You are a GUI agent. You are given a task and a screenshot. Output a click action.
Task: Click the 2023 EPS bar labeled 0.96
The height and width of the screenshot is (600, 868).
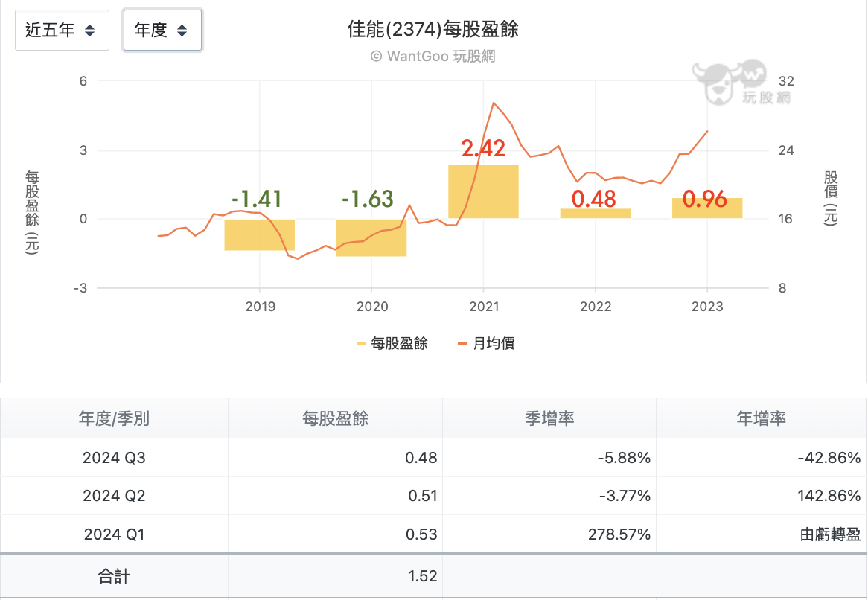coord(707,208)
